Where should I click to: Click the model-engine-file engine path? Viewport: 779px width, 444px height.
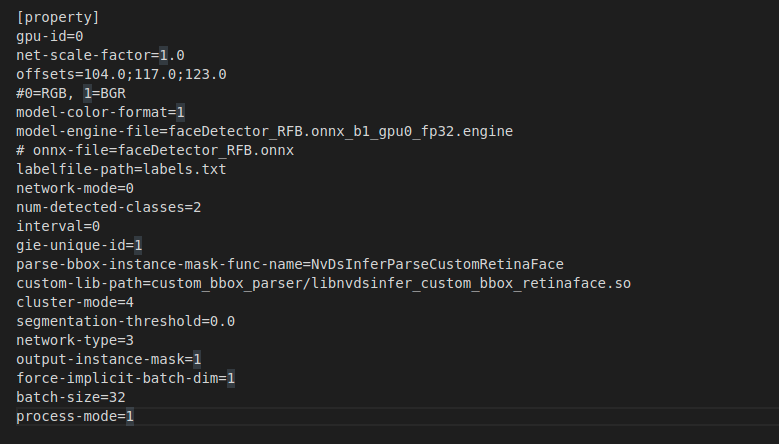340,131
